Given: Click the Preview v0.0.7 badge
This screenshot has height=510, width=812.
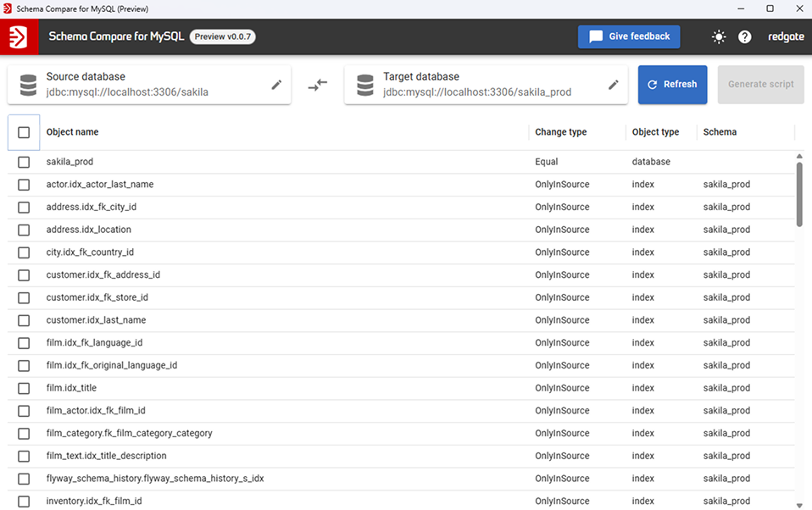Looking at the screenshot, I should pos(223,36).
